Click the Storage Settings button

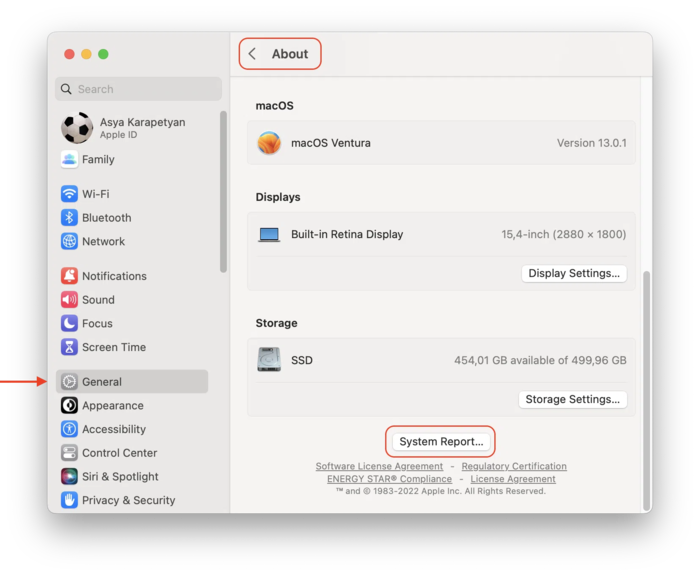[x=574, y=399]
